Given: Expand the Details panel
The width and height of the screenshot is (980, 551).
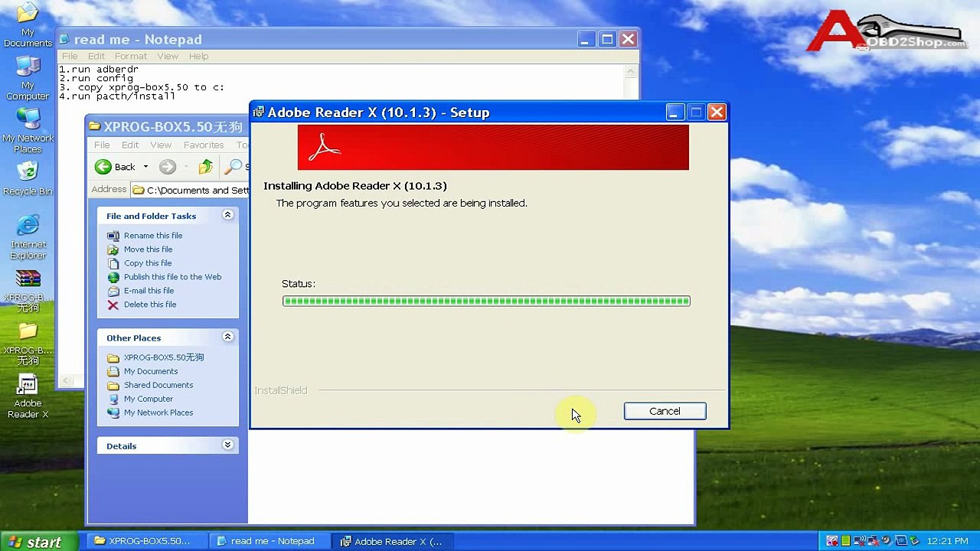Looking at the screenshot, I should click(227, 445).
